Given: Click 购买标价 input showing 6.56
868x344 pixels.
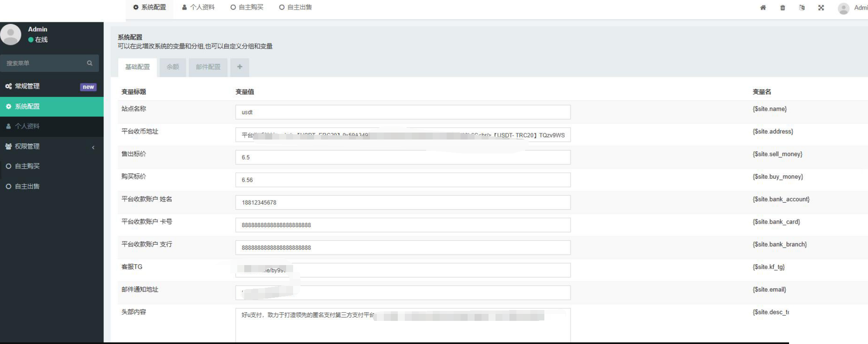Looking at the screenshot, I should (x=403, y=180).
